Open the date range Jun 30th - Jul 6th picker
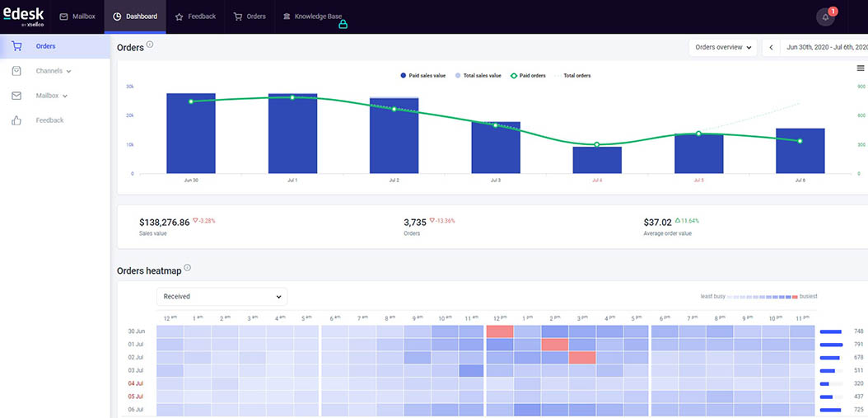Image resolution: width=868 pixels, height=418 pixels. pyautogui.click(x=824, y=48)
